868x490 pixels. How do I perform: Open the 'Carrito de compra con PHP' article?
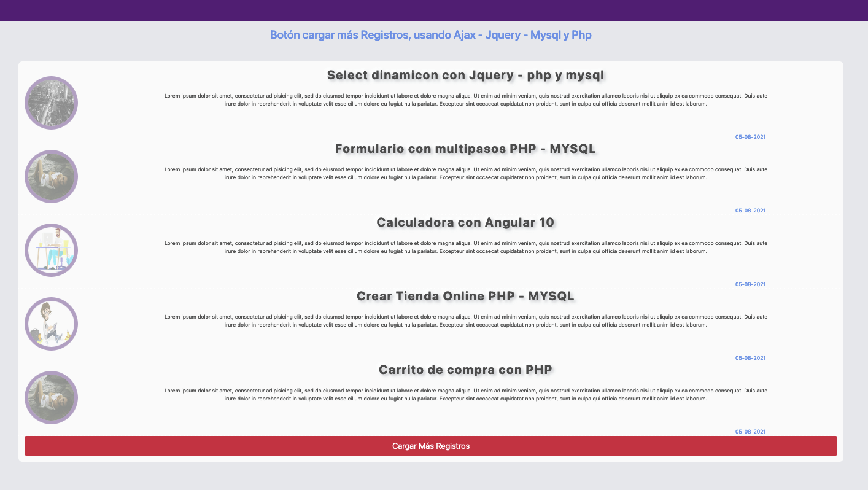[465, 370]
